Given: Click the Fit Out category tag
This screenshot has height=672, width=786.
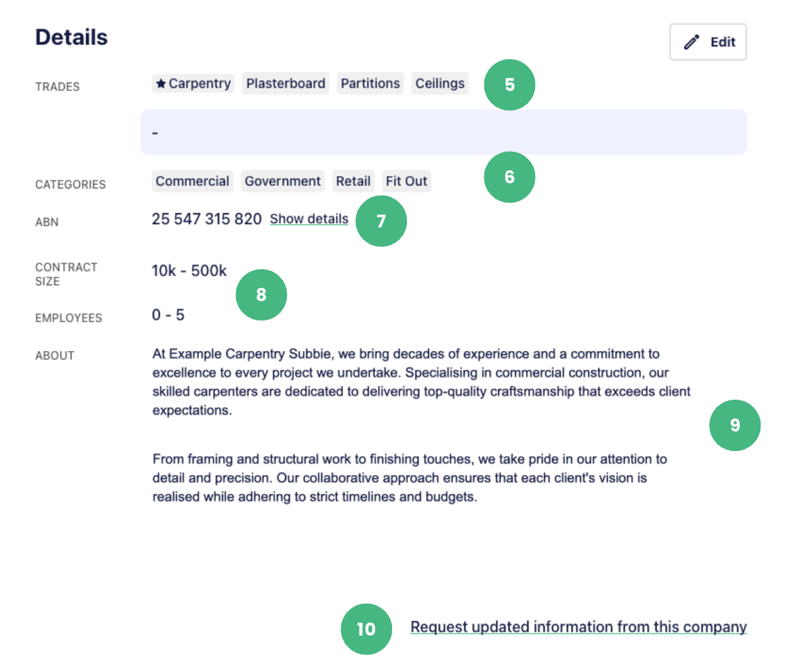Looking at the screenshot, I should 406,181.
